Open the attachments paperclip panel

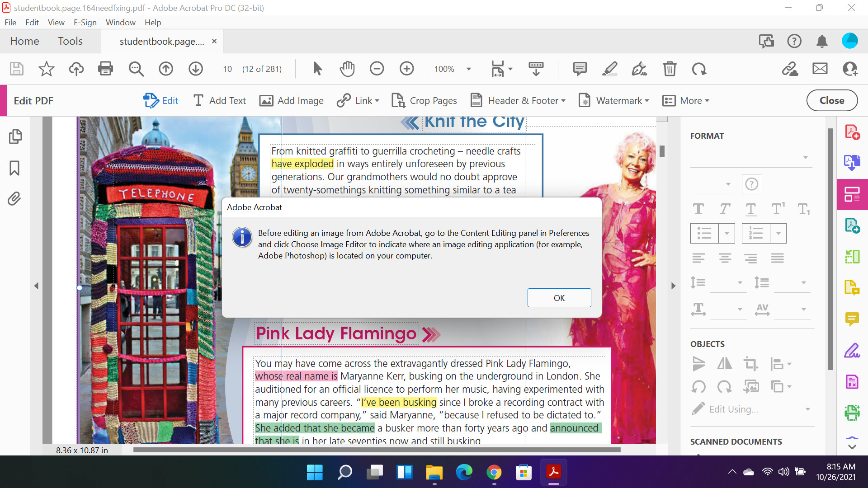click(x=14, y=199)
